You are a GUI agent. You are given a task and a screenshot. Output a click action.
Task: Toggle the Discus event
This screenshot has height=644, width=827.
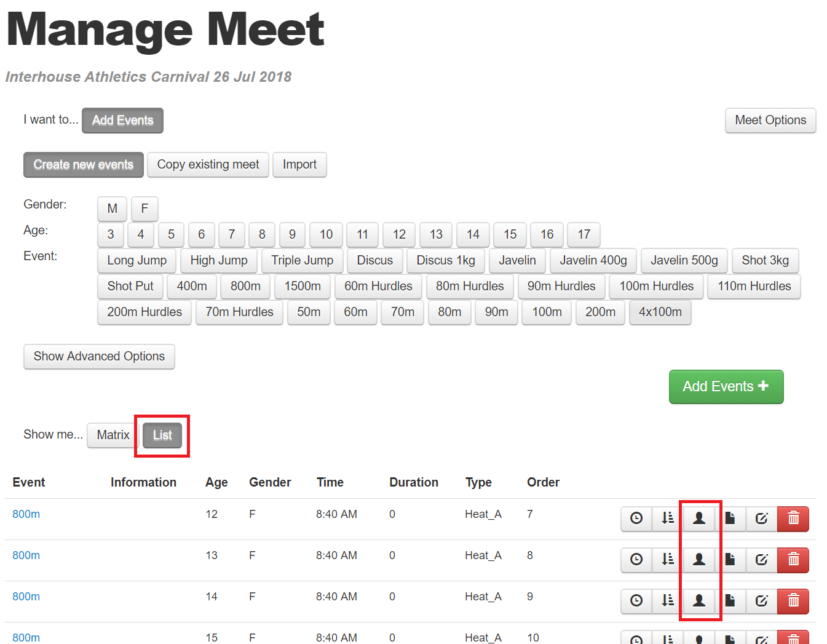point(374,260)
